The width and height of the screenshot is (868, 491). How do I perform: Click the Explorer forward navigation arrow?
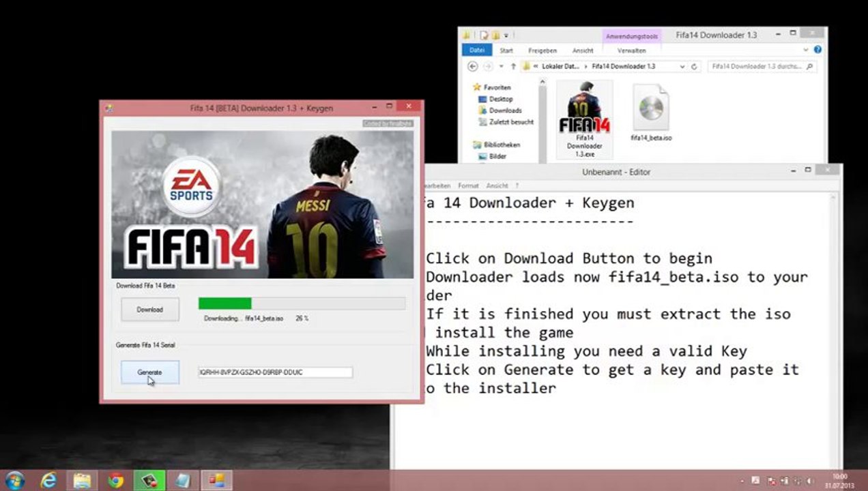pos(488,66)
